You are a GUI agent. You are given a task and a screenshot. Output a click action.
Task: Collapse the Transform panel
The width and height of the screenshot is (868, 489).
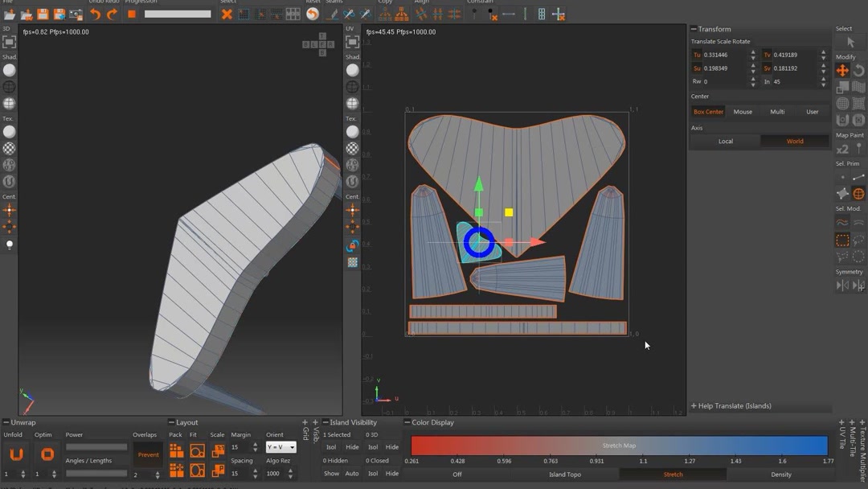[x=694, y=29]
